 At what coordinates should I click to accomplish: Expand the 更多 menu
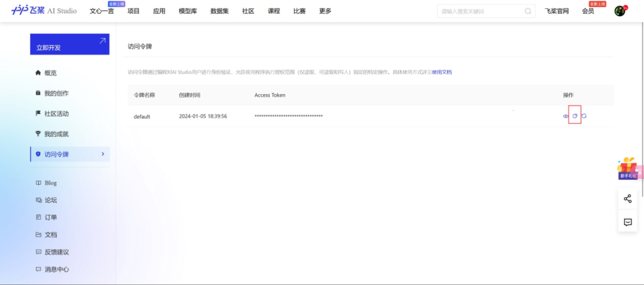[326, 11]
